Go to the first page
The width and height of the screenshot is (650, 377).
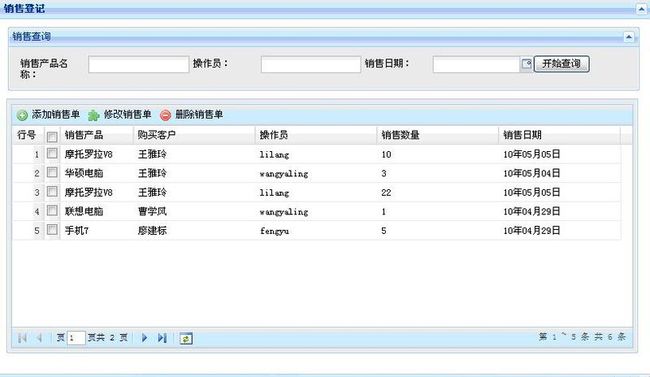point(22,338)
